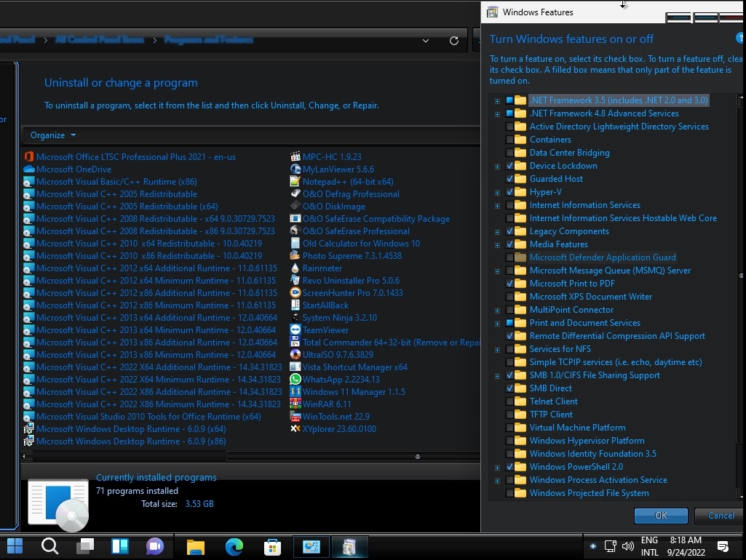
Task: Click the Microsoft Office LTSC icon in program list
Action: [29, 156]
